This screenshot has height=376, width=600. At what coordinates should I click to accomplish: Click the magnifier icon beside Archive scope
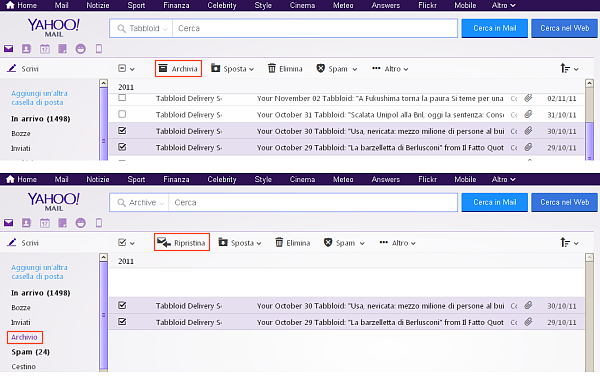click(121, 202)
